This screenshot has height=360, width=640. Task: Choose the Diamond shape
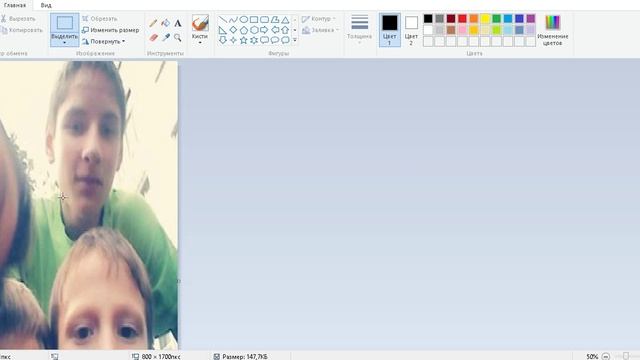click(233, 30)
